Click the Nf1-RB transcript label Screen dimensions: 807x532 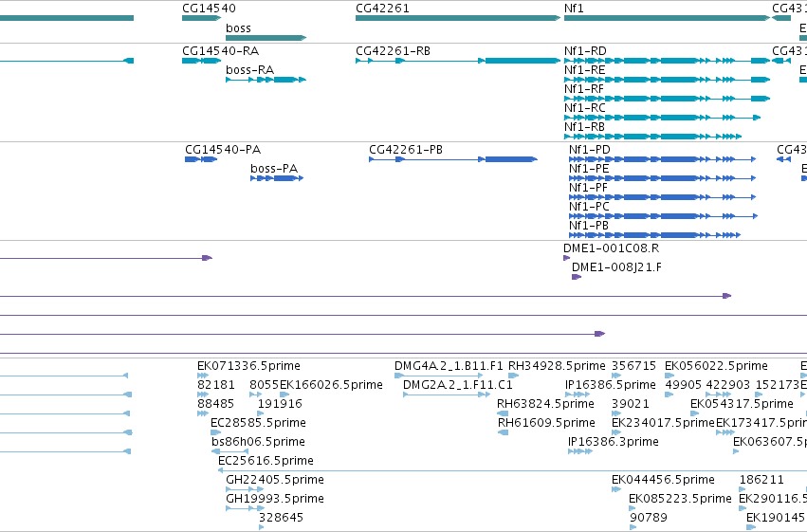pyautogui.click(x=585, y=127)
